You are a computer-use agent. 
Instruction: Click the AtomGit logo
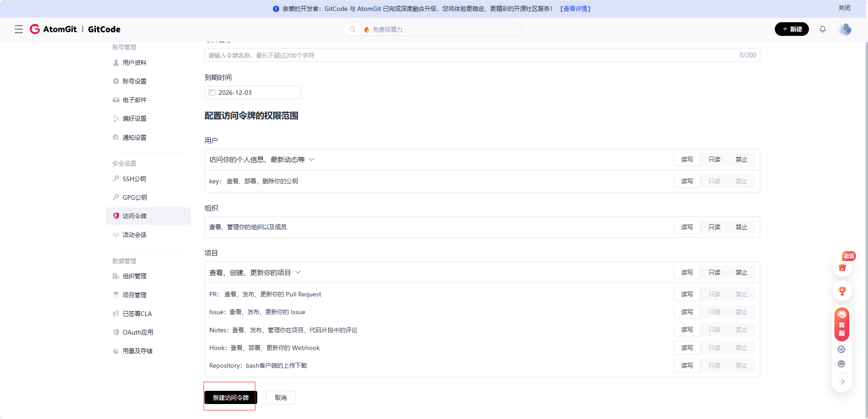pyautogui.click(x=53, y=29)
